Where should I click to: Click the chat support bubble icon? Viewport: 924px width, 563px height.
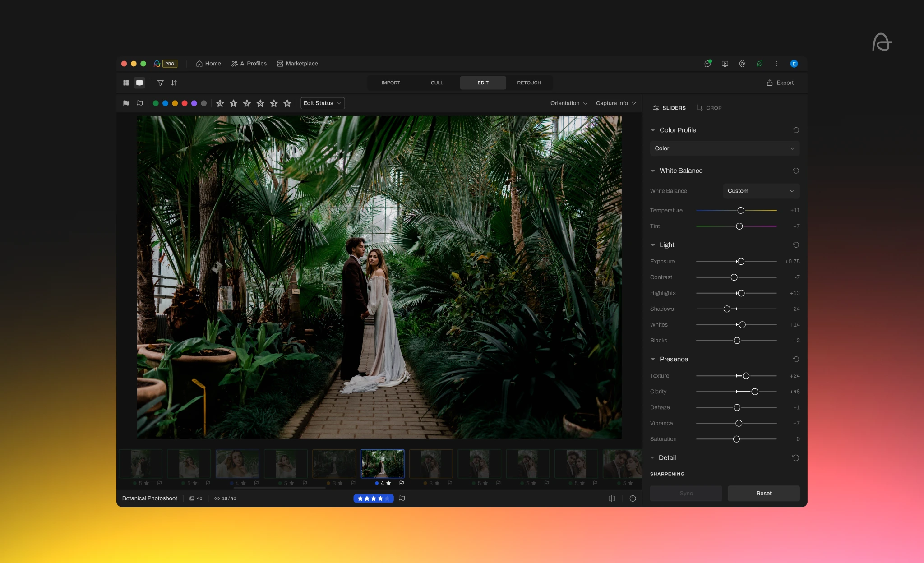[x=707, y=64]
